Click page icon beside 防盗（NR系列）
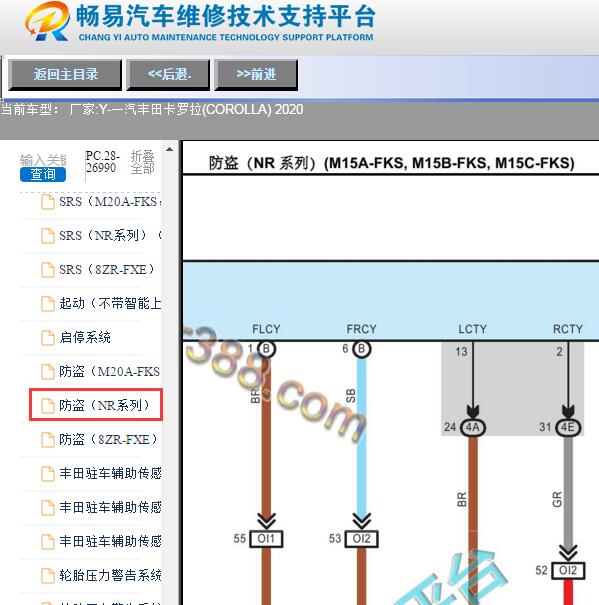The height and width of the screenshot is (605, 599). click(x=47, y=406)
